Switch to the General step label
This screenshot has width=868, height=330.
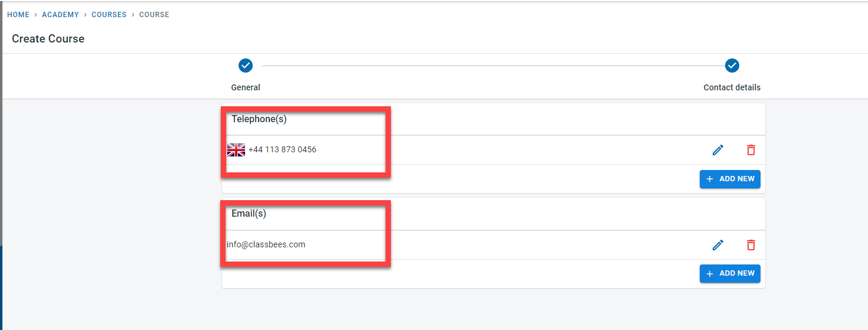point(246,87)
